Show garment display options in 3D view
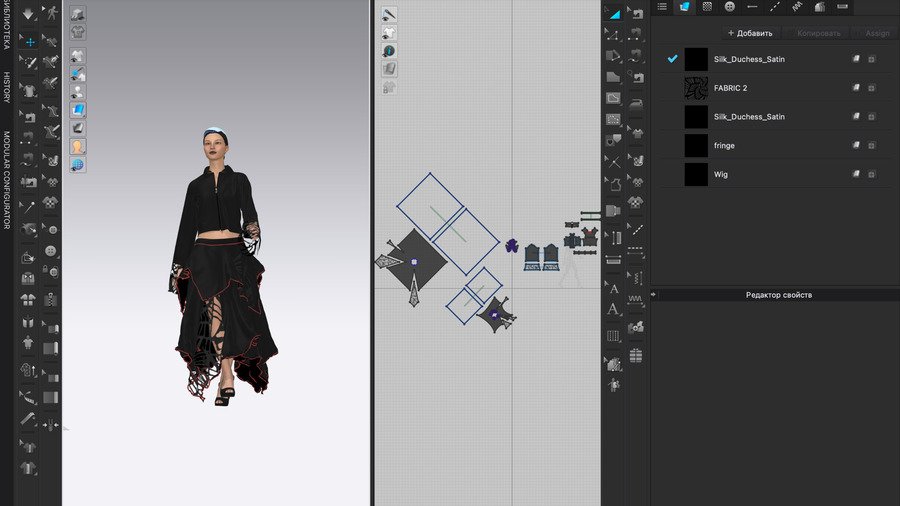Viewport: 900px width, 506px height. click(x=77, y=56)
